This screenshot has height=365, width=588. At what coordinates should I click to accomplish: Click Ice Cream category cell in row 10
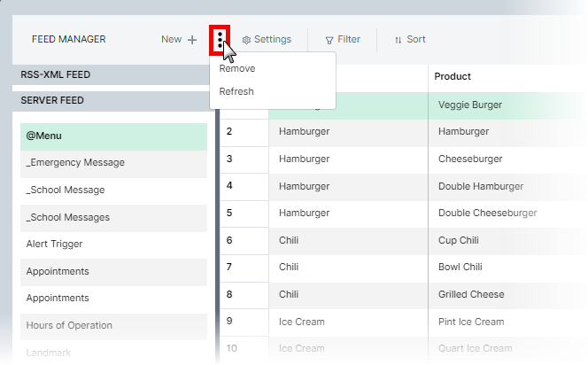pos(348,349)
